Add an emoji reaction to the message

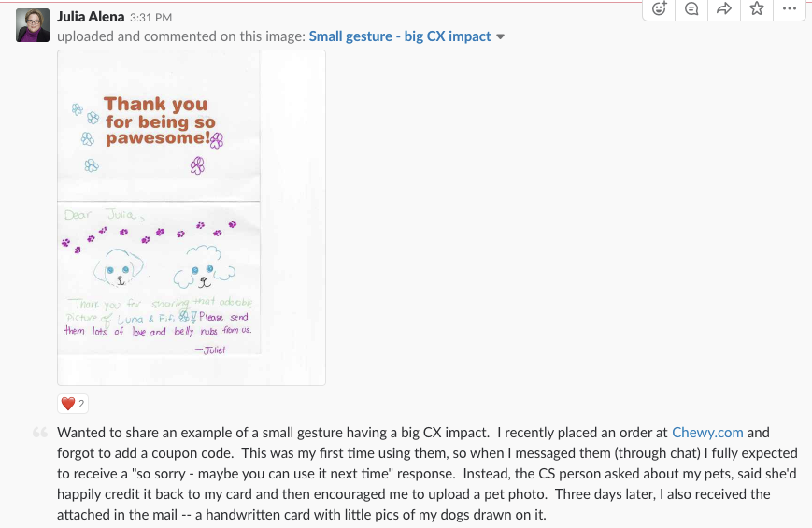[660, 8]
